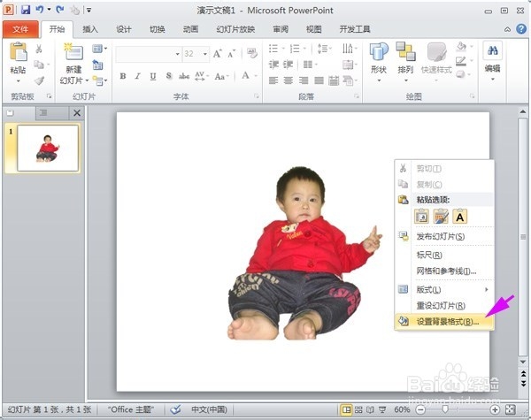This screenshot has height=420, width=531.
Task: Clear all formatting icon in font group
Action: 251,53
